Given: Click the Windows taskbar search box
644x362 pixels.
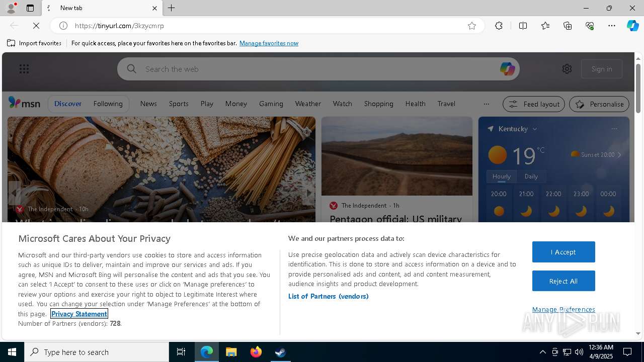Looking at the screenshot, I should [x=97, y=352].
